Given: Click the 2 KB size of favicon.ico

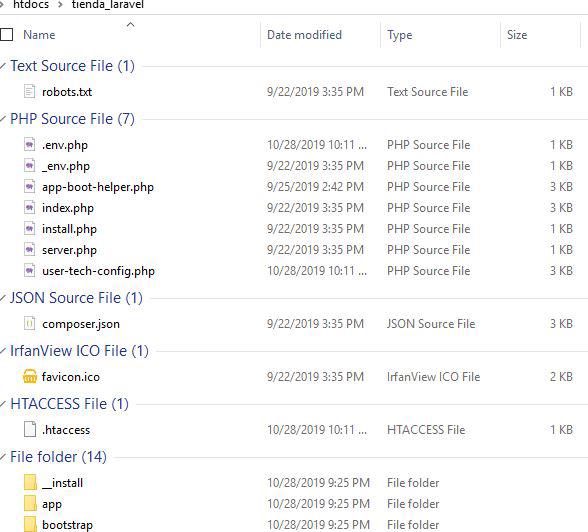Looking at the screenshot, I should coord(561,376).
